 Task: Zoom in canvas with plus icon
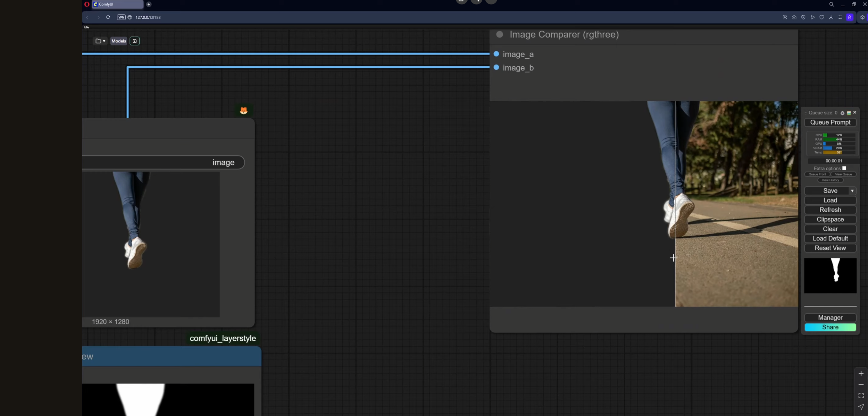click(861, 374)
